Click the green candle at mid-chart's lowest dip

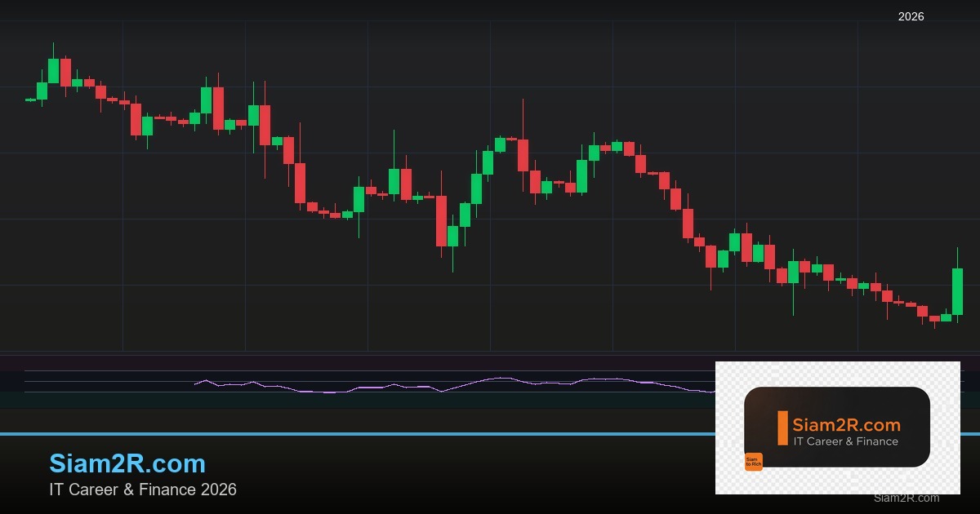(452, 236)
